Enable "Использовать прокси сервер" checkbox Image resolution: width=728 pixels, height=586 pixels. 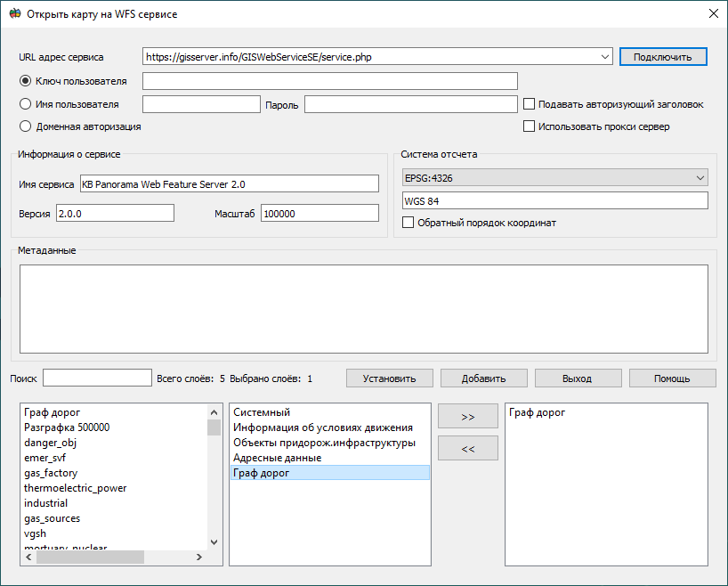coord(530,125)
